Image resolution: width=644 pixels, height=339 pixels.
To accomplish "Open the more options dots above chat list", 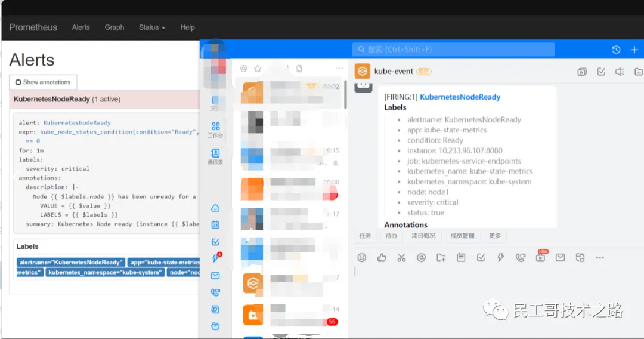I will [339, 69].
